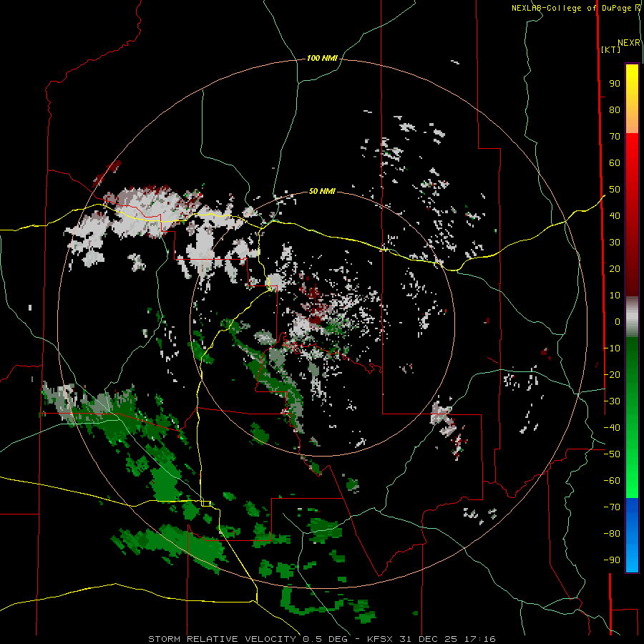644x644 pixels.
Task: Click the positive 40 scale label
Action: coord(615,216)
